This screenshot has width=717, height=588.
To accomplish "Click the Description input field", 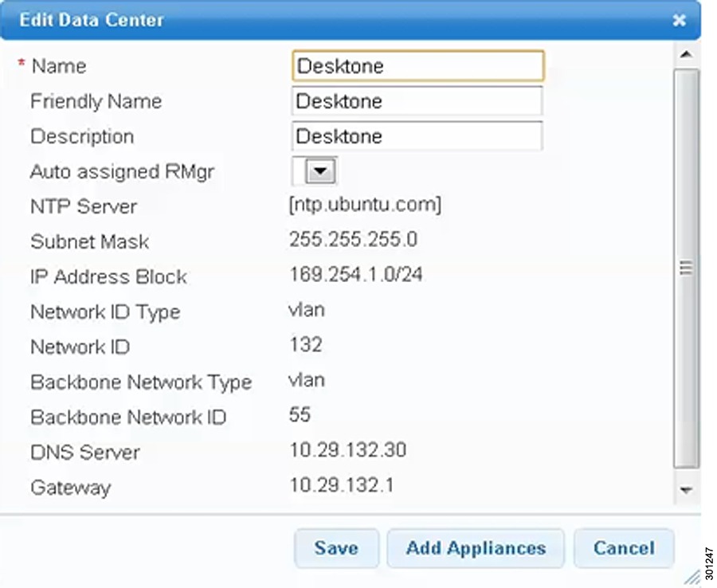I will pos(417,136).
